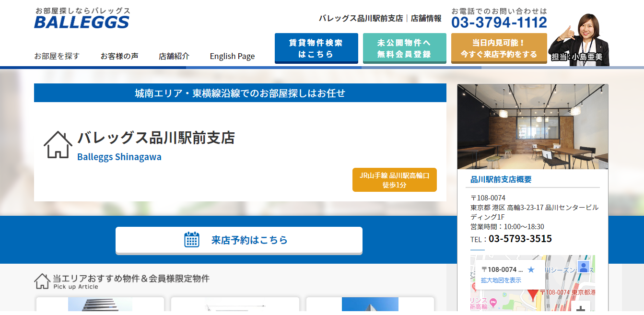Click the blue star icon on the map card
Image resolution: width=644 pixels, height=315 pixels.
531,269
